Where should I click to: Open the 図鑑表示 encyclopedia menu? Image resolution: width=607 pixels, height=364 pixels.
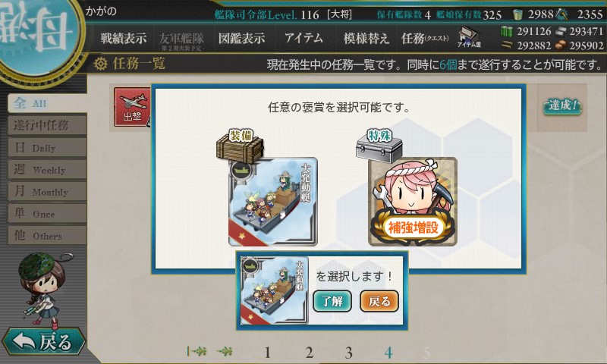(241, 38)
